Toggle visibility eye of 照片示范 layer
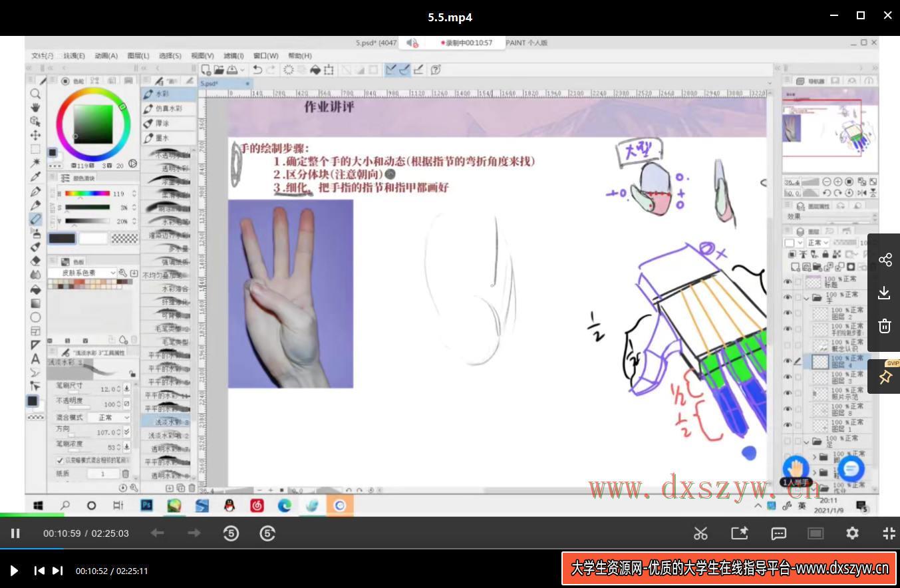The height and width of the screenshot is (588, 900). (788, 393)
